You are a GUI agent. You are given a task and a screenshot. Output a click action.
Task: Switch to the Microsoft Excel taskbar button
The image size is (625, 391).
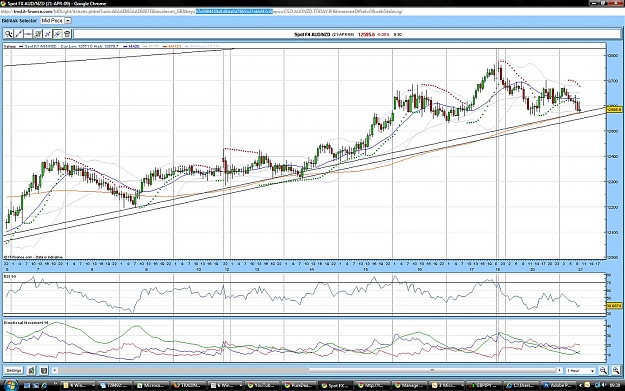tap(152, 385)
